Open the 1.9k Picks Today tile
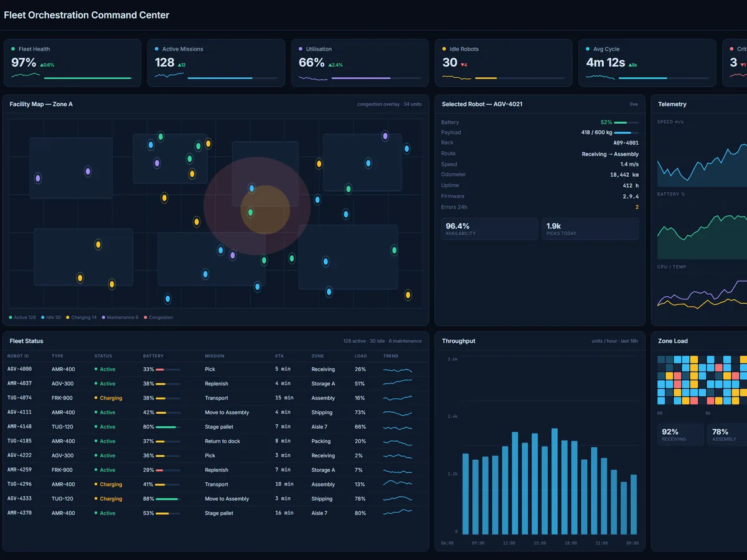The height and width of the screenshot is (560, 747). point(590,228)
